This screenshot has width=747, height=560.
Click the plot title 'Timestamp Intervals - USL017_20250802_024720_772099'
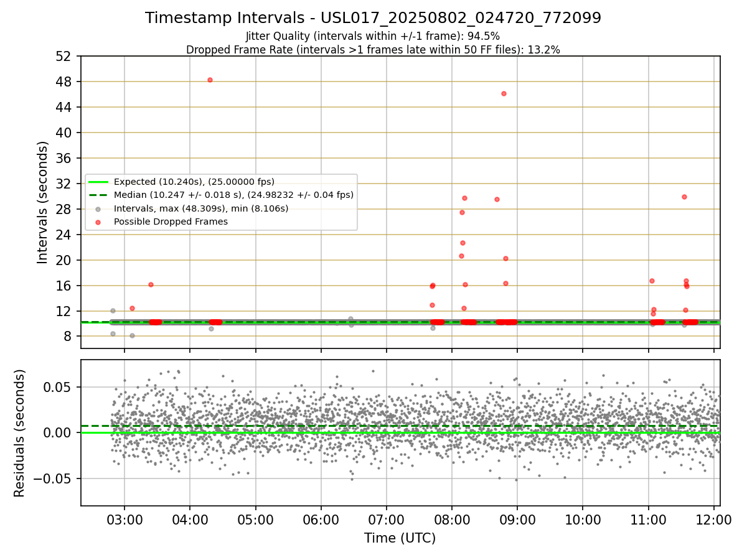point(373,18)
